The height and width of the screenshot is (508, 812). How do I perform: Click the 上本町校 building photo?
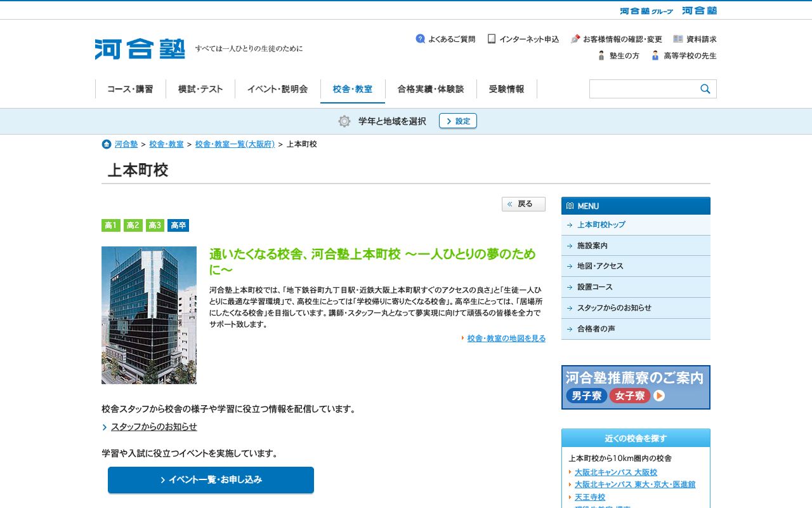(x=149, y=315)
